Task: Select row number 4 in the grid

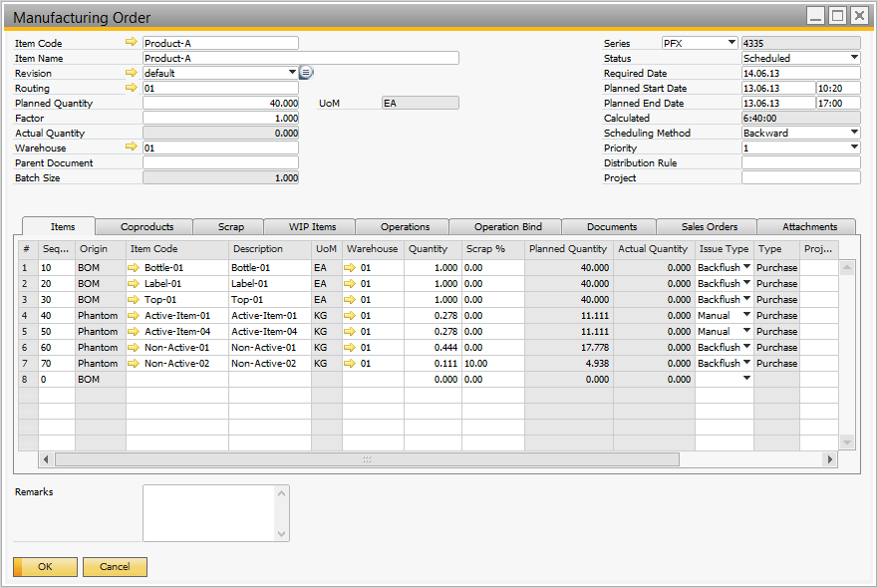Action: (27, 315)
